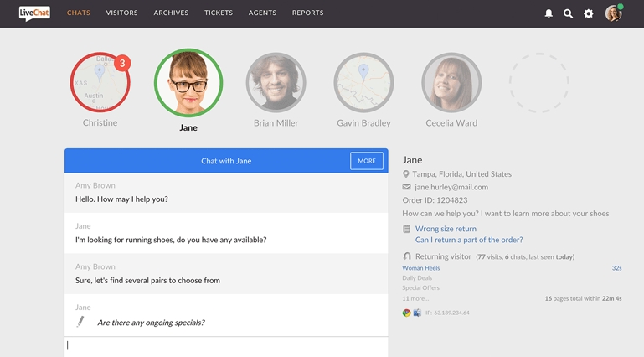Open the Archives tab

pos(171,13)
